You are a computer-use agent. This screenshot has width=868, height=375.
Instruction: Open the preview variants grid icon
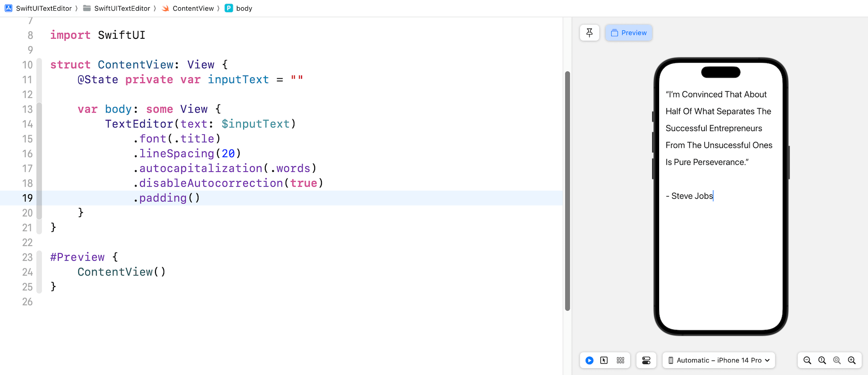(620, 360)
